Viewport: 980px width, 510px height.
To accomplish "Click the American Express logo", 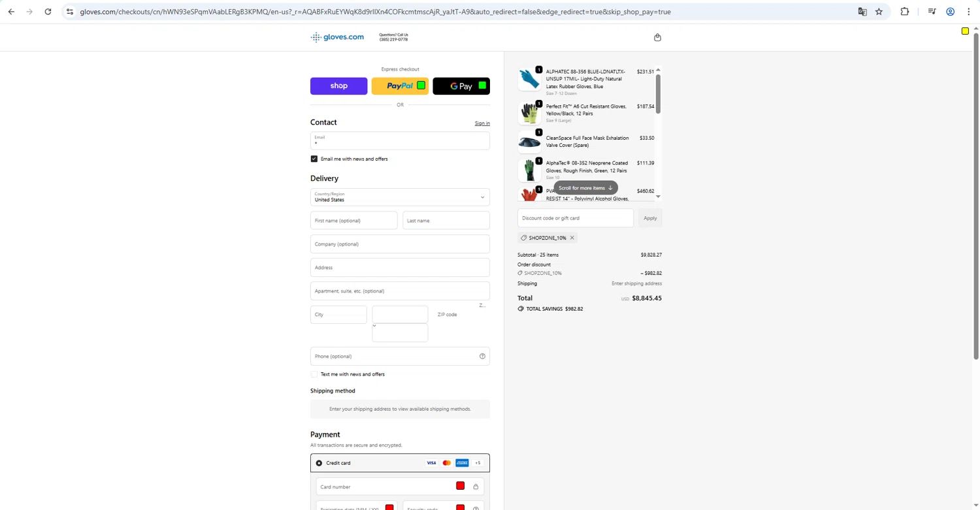I will [x=462, y=463].
